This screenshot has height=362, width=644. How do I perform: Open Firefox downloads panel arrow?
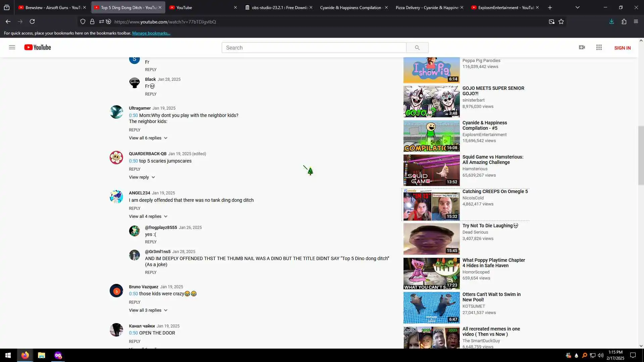611,22
